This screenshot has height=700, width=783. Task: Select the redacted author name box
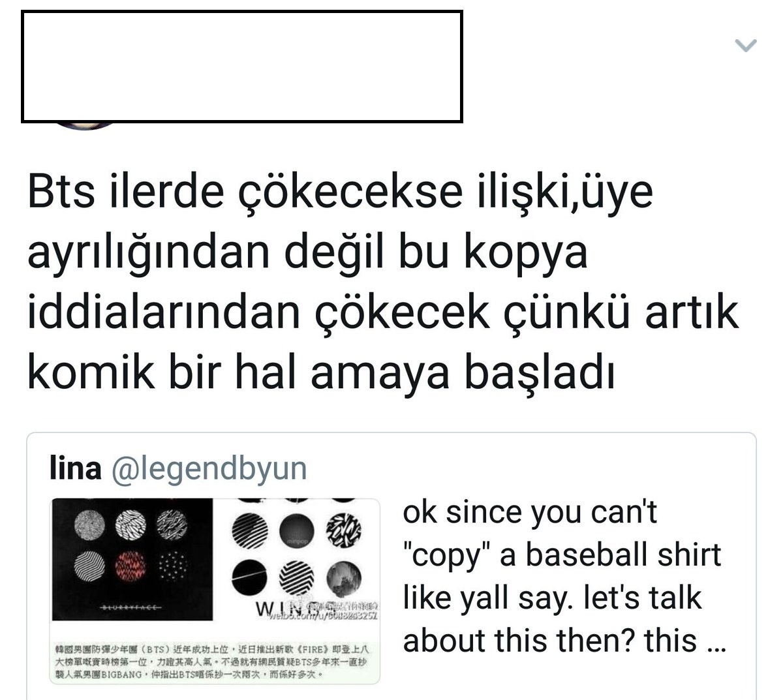(242, 67)
